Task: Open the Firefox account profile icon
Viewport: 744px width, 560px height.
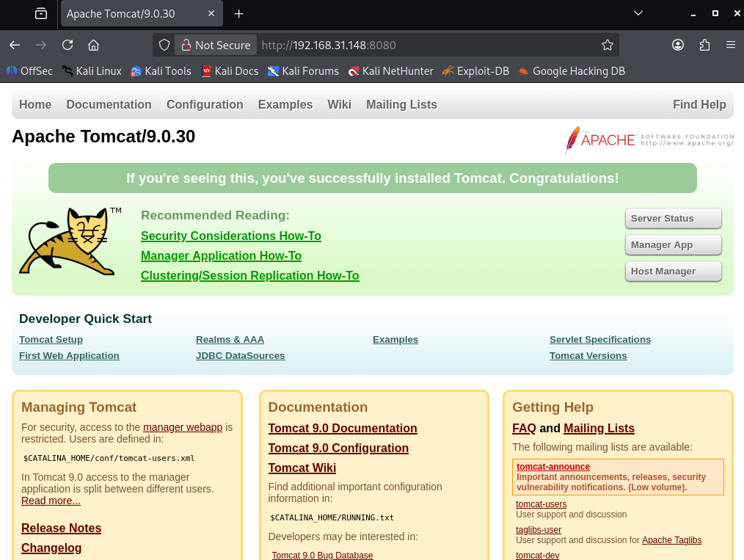Action: click(678, 45)
